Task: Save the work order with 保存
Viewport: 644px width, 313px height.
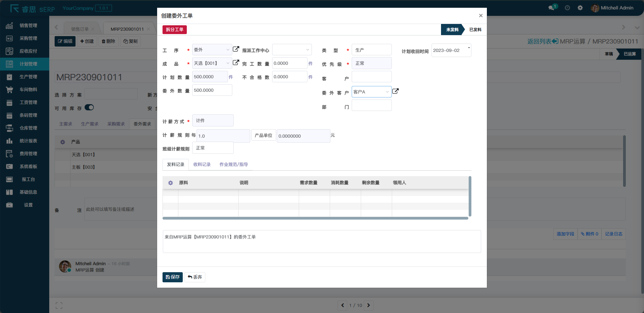Action: [172, 277]
